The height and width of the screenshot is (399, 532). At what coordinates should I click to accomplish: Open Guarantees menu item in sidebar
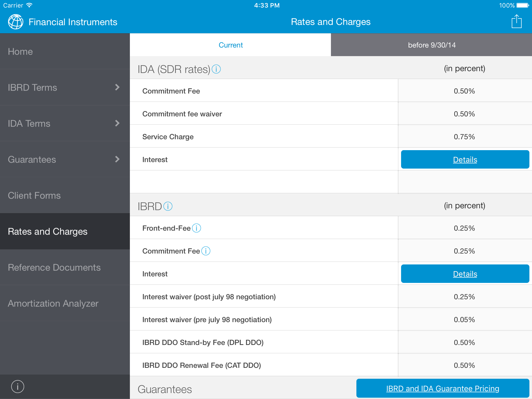(65, 159)
